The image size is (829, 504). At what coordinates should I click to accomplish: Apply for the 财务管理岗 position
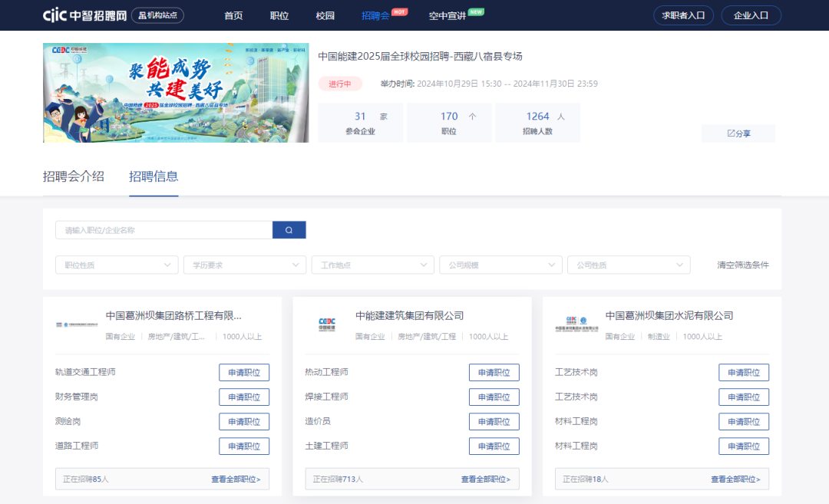click(x=244, y=397)
